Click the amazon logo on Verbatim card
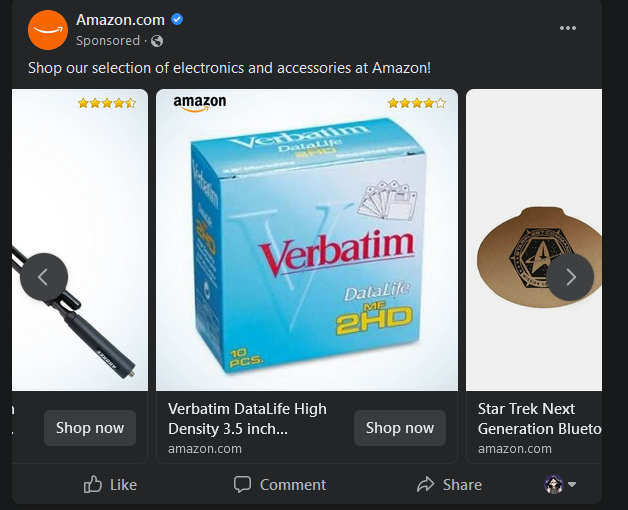Viewport: 628px width, 510px height. click(x=199, y=102)
